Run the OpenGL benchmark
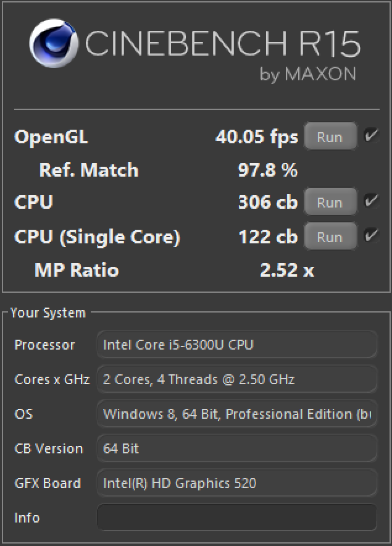The height and width of the screenshot is (546, 392). [330, 136]
